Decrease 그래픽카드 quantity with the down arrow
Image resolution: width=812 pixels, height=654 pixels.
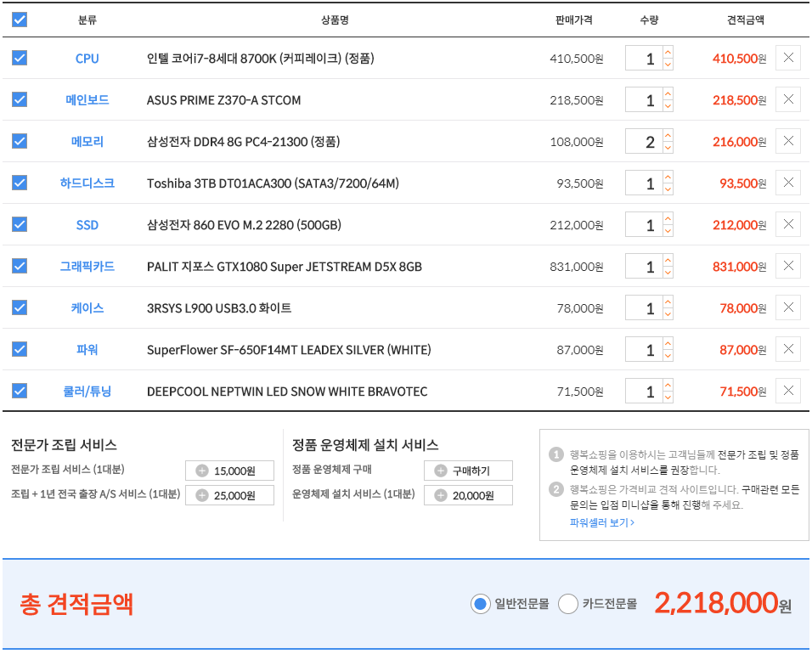click(x=668, y=273)
